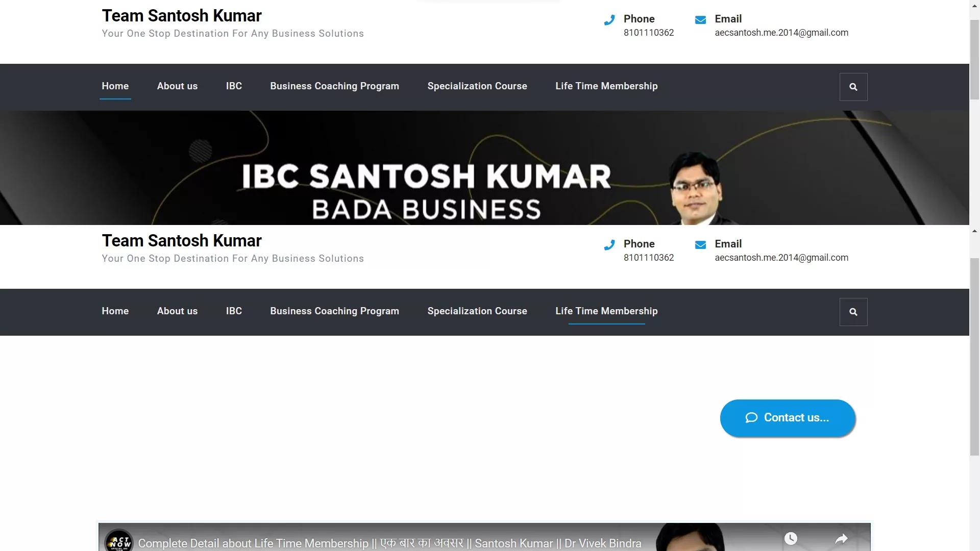Screen dimensions: 980x551
Task: Open Business Coaching Program in the top navigation
Action: tap(334, 86)
